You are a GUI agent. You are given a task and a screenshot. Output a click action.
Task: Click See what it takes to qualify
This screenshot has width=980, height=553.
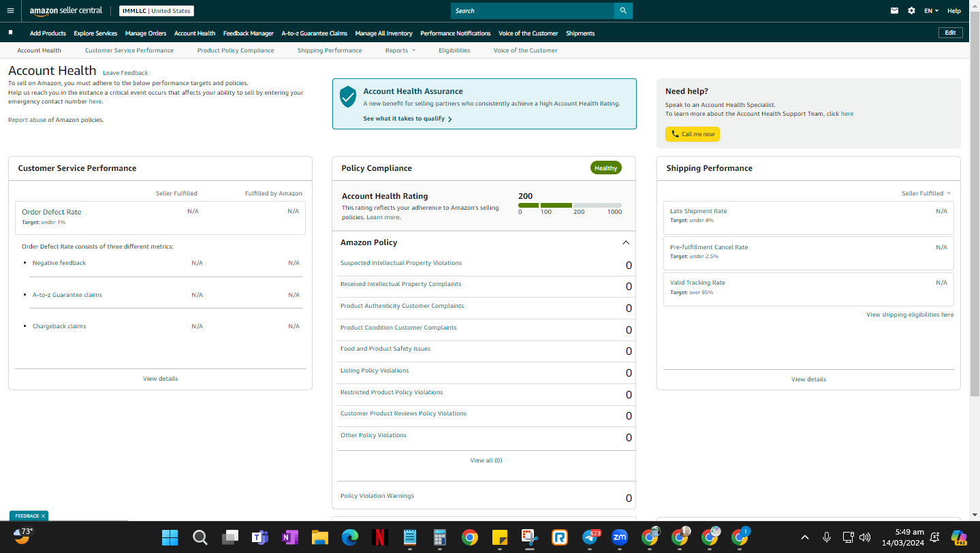(x=407, y=118)
